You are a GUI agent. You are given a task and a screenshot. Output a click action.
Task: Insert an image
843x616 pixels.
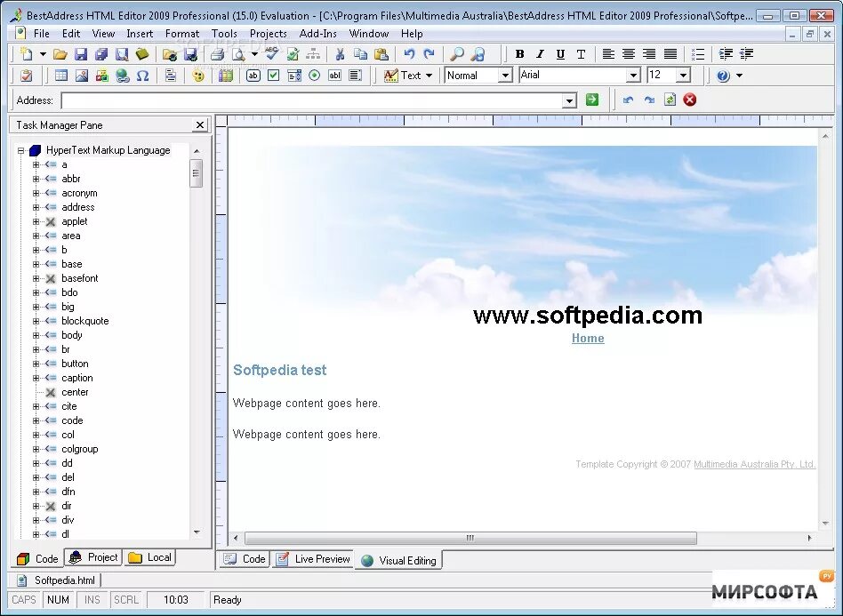(x=82, y=76)
